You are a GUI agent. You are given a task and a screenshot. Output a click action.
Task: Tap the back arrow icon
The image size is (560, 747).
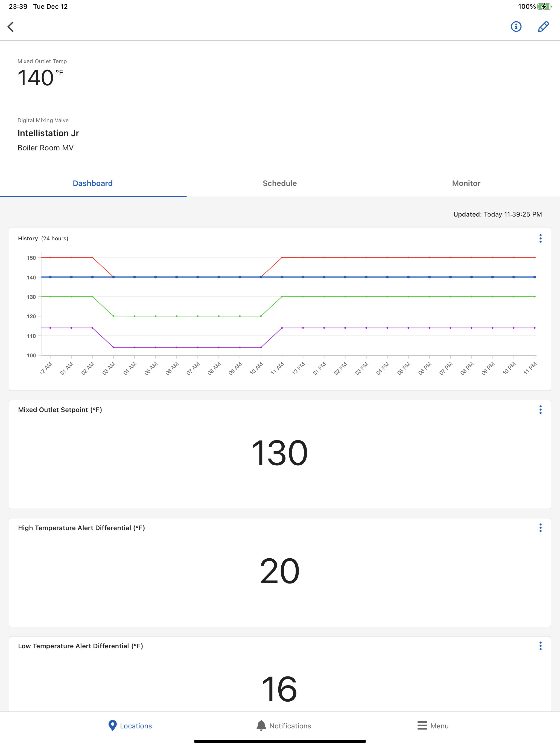pyautogui.click(x=11, y=27)
